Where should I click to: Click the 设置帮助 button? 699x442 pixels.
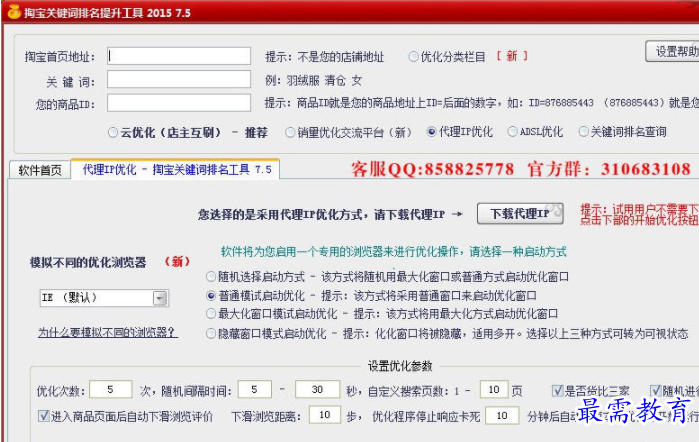pyautogui.click(x=673, y=51)
